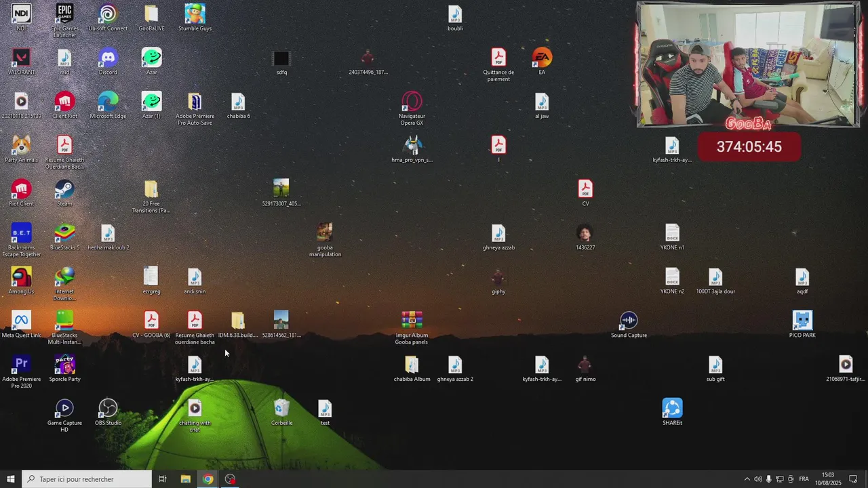Open the NDI desktop shortcut
This screenshot has height=488, width=868.
pyautogui.click(x=21, y=14)
